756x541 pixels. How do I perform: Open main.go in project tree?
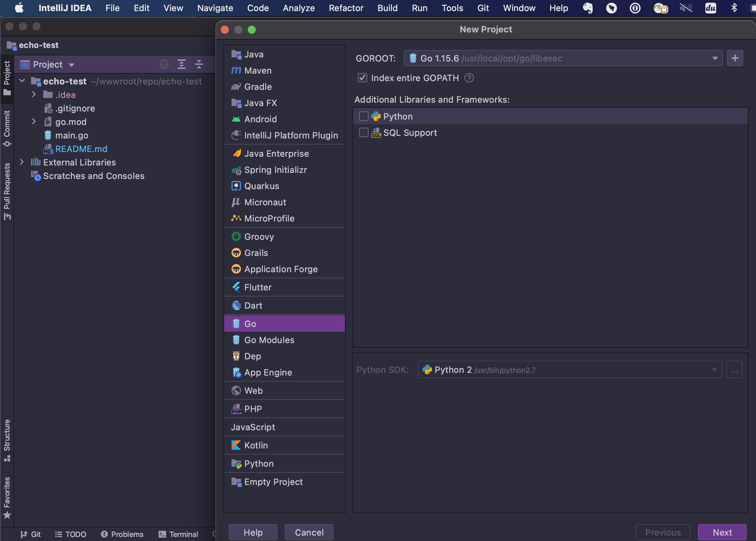pyautogui.click(x=72, y=135)
